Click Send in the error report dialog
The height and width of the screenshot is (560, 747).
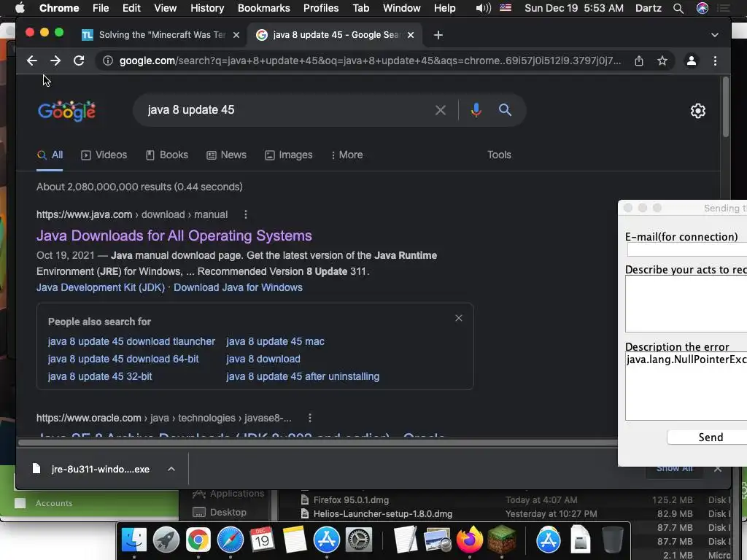(x=707, y=437)
